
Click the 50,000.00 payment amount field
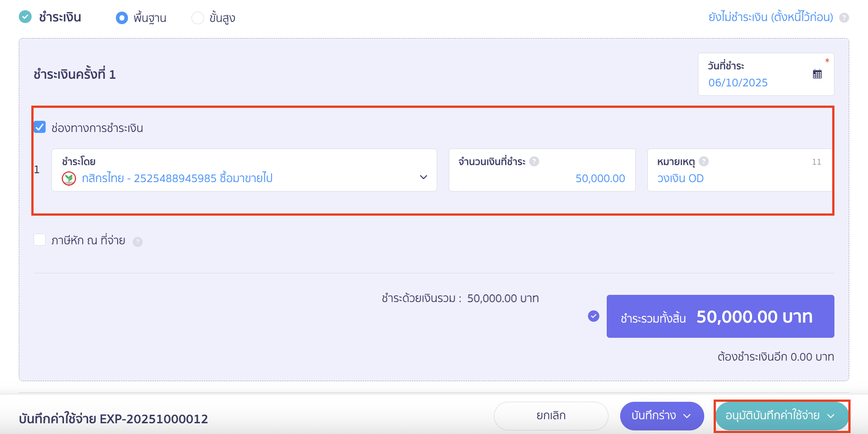600,178
